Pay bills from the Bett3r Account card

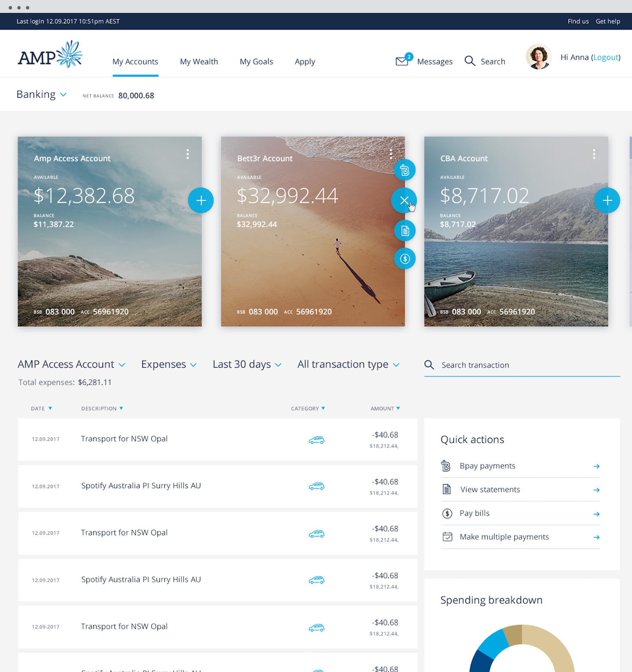click(405, 258)
